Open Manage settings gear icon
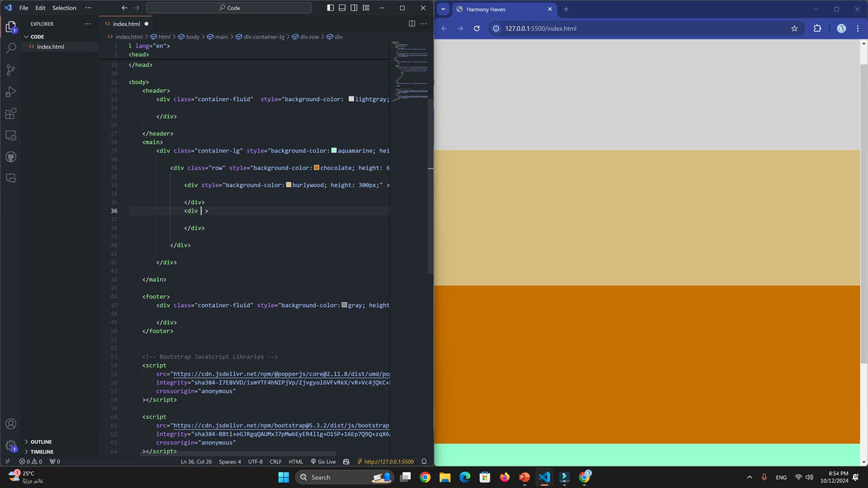 (11, 446)
